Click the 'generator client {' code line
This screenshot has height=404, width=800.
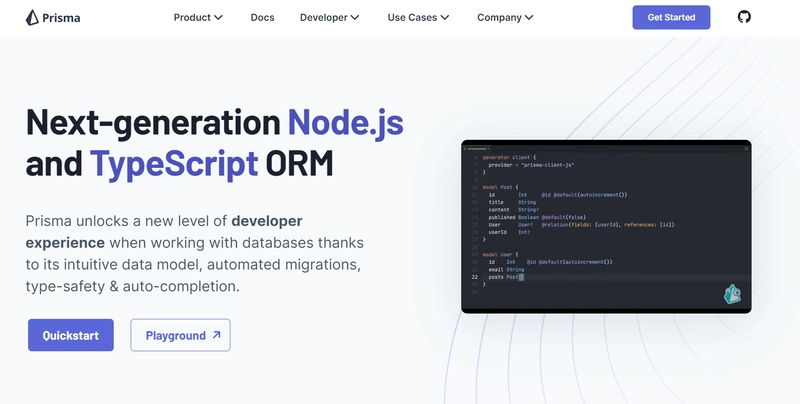click(509, 158)
